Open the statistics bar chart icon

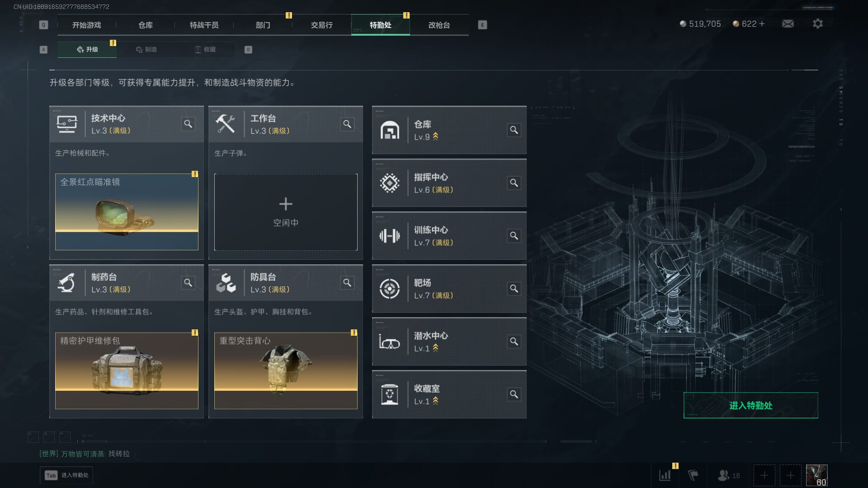tap(665, 475)
